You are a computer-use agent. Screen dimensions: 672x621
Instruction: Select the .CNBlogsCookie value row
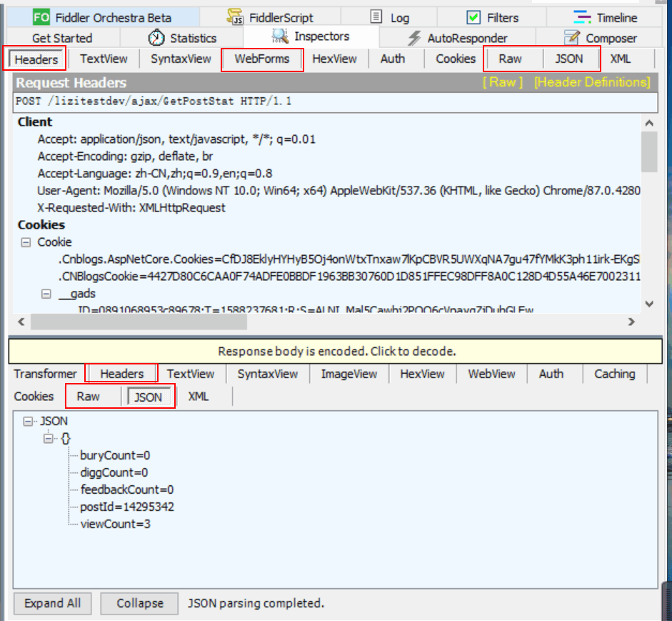[349, 277]
